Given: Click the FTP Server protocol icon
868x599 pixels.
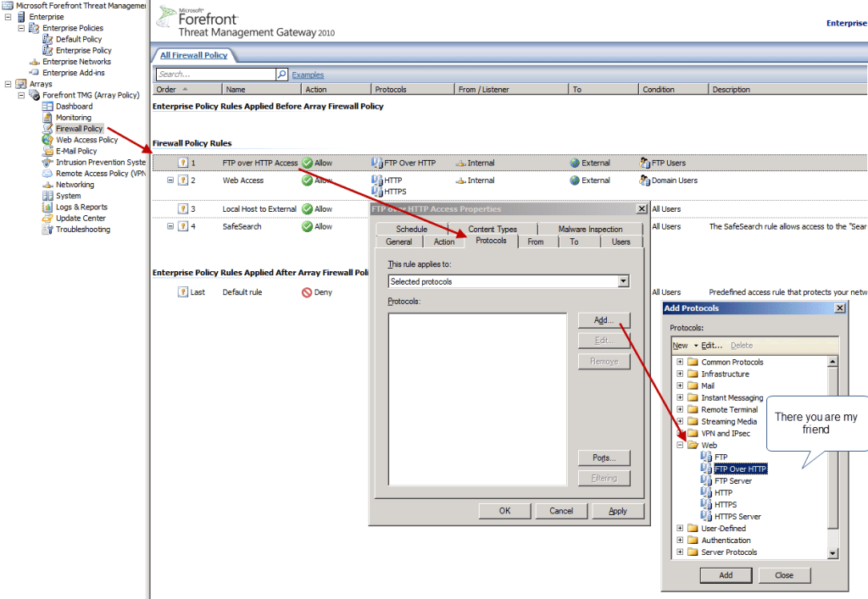Looking at the screenshot, I should tap(706, 480).
